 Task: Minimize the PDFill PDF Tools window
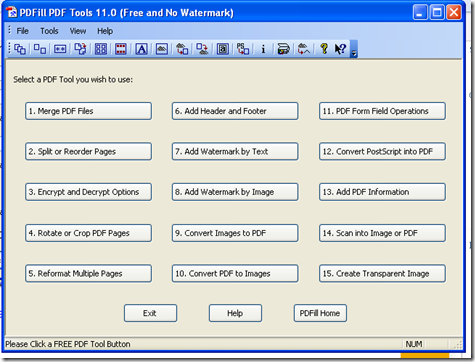pyautogui.click(x=420, y=13)
